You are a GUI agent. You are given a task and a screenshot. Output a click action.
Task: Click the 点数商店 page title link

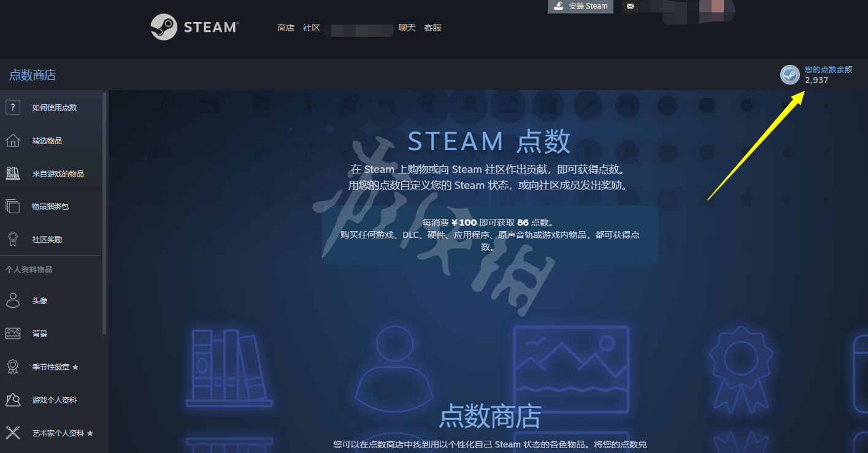tap(33, 75)
